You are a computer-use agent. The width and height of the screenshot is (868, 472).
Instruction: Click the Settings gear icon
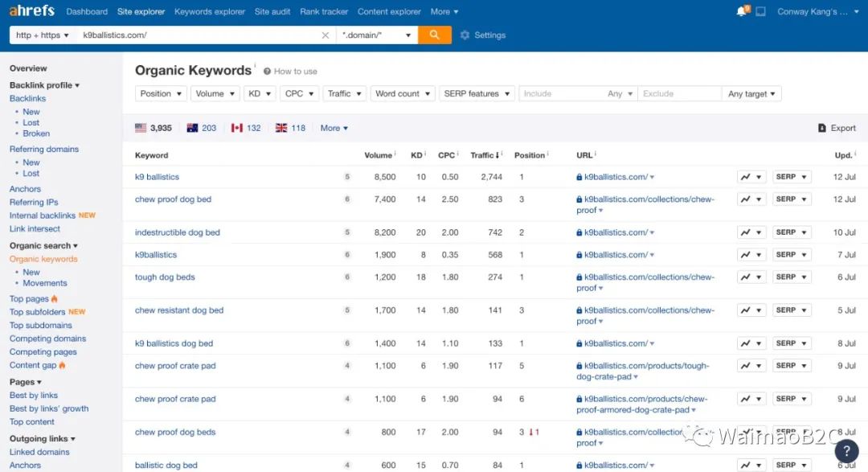(465, 35)
